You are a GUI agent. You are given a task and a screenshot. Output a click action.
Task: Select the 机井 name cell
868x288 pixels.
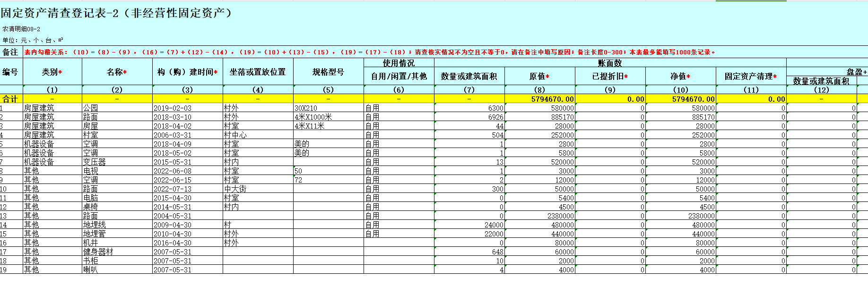(x=117, y=243)
